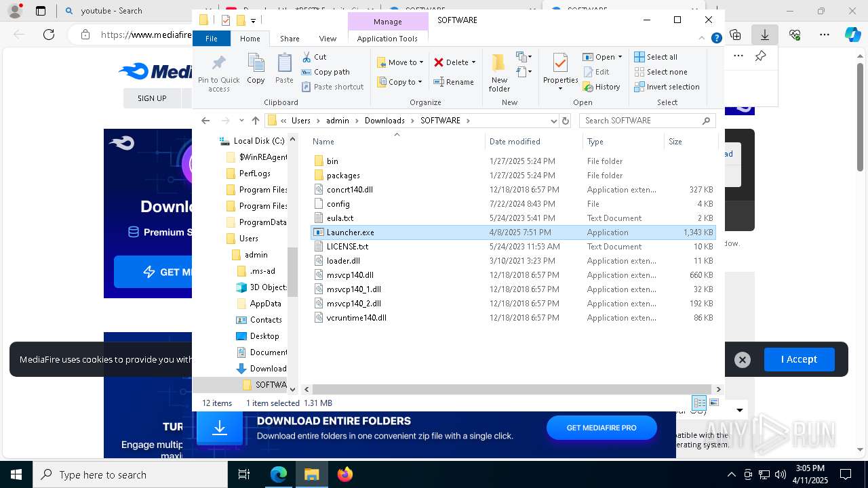Click Copy path in the ribbon
Image resolution: width=868 pixels, height=488 pixels.
click(x=325, y=72)
